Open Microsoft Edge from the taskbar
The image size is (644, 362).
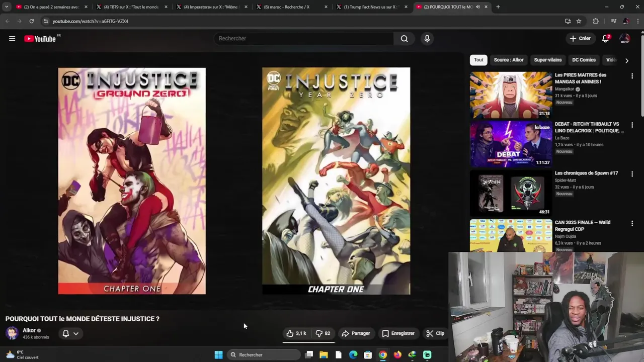[x=353, y=355]
